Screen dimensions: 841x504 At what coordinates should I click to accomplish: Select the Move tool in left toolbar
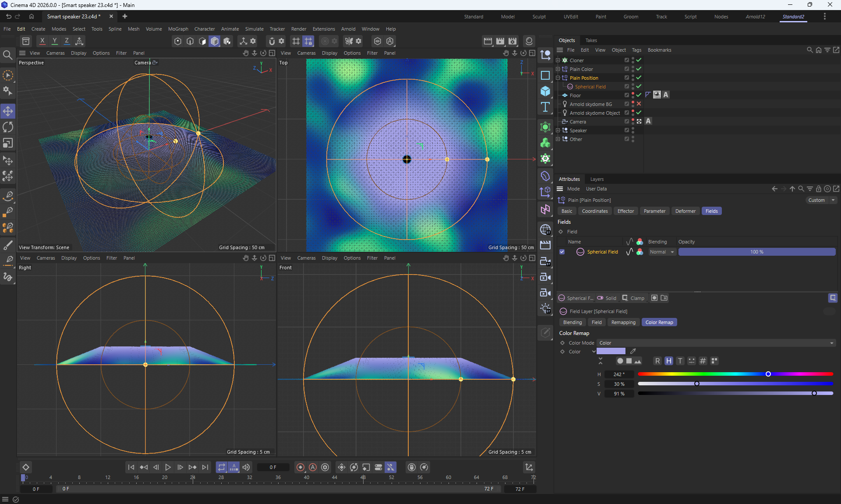coord(8,111)
